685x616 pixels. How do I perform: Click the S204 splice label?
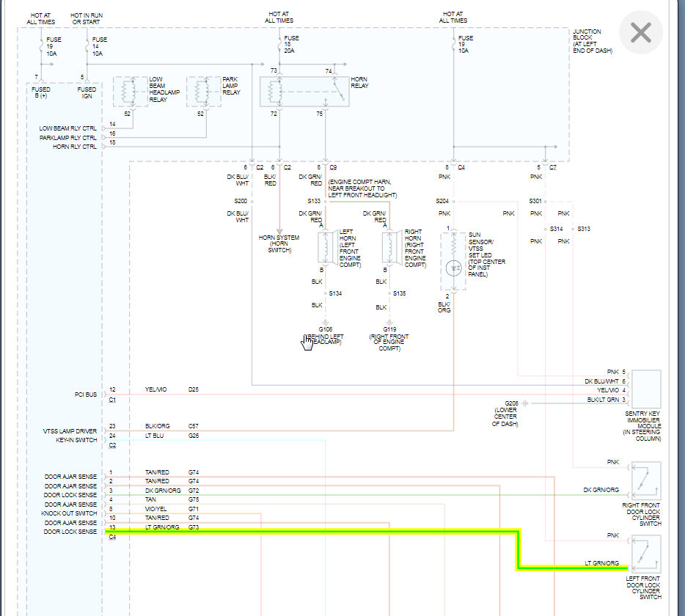tap(442, 201)
